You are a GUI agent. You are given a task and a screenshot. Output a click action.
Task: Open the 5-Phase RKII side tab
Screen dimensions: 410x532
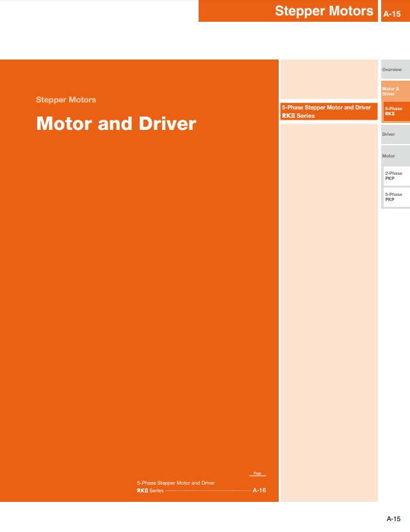click(397, 111)
